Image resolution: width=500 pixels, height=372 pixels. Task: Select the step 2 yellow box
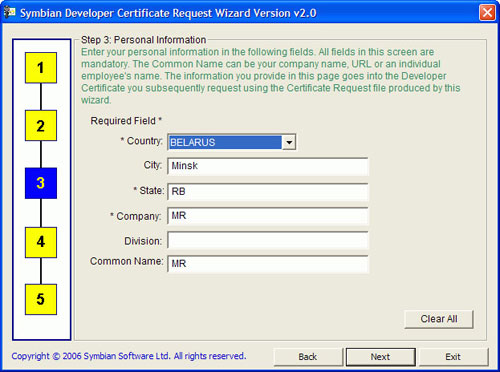click(x=41, y=125)
